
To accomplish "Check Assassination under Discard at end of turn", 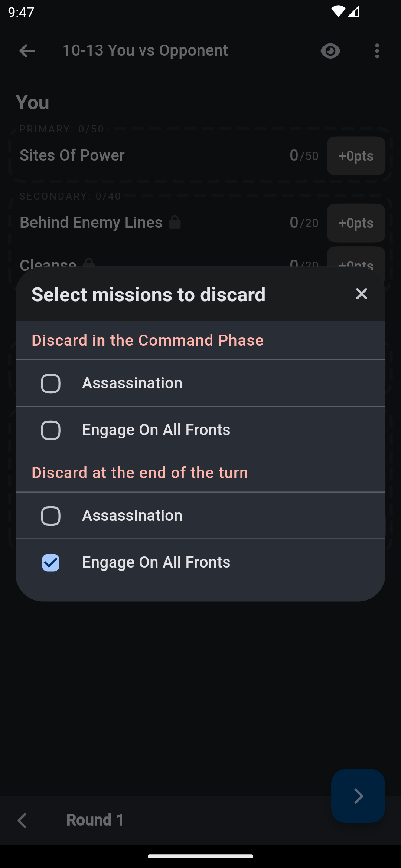I will [x=51, y=516].
